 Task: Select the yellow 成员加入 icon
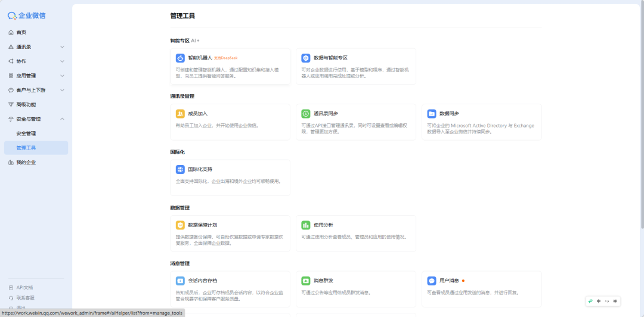click(x=180, y=114)
